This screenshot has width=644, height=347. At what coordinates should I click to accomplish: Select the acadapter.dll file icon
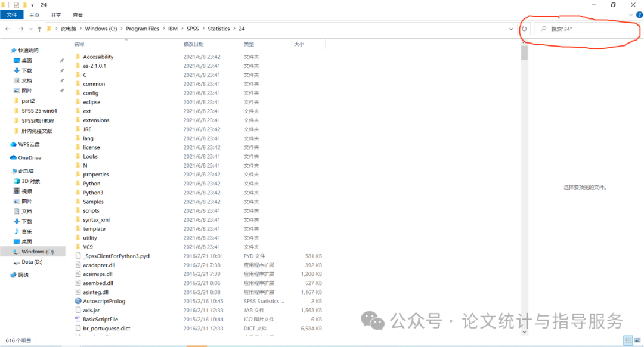pyautogui.click(x=78, y=265)
